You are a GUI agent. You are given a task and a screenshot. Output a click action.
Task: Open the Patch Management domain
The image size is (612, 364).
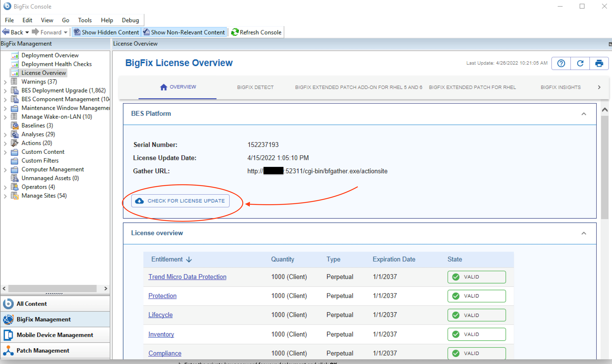pos(43,350)
